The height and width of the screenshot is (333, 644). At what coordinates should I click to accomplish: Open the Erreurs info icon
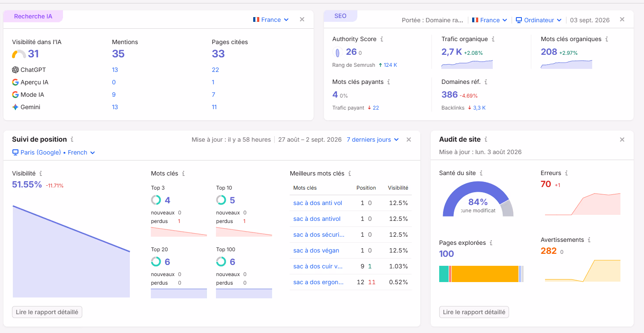pos(566,173)
